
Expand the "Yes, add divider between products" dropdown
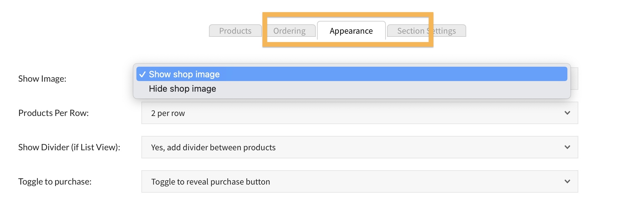pyautogui.click(x=359, y=147)
